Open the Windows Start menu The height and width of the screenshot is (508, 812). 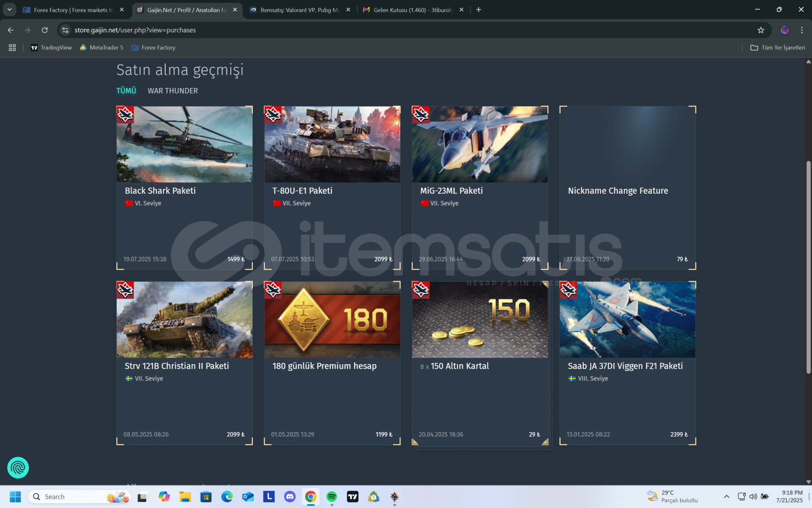coord(16,497)
